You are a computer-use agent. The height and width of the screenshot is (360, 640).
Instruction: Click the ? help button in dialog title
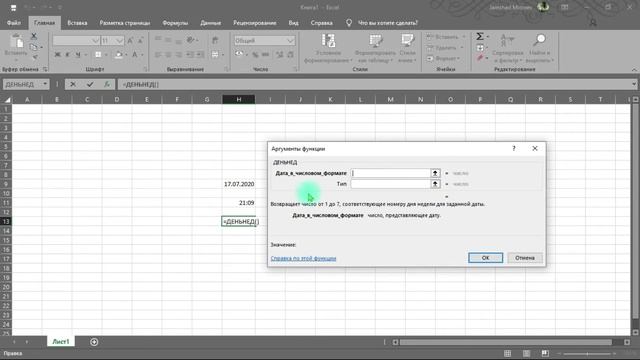514,149
